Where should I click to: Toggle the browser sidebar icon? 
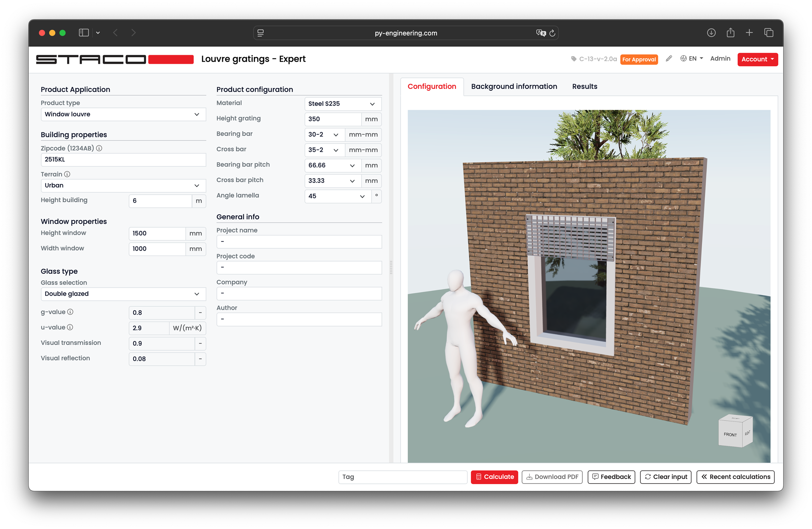click(x=84, y=33)
